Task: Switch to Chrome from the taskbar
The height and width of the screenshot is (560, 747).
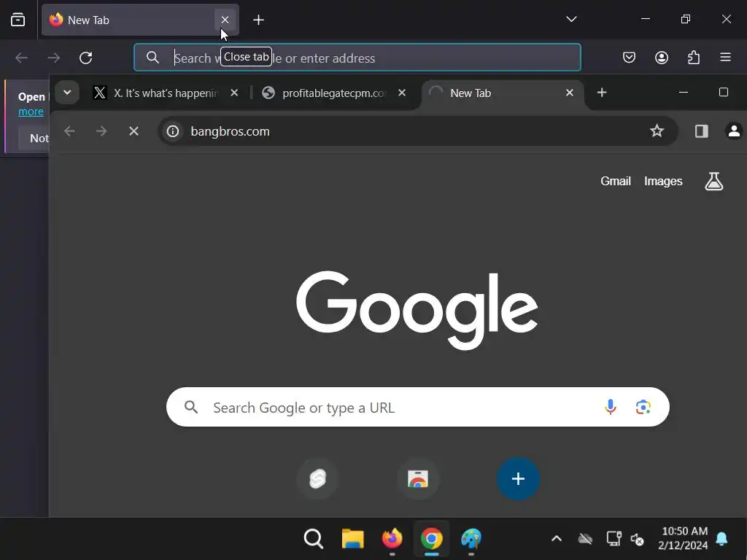Action: (432, 539)
